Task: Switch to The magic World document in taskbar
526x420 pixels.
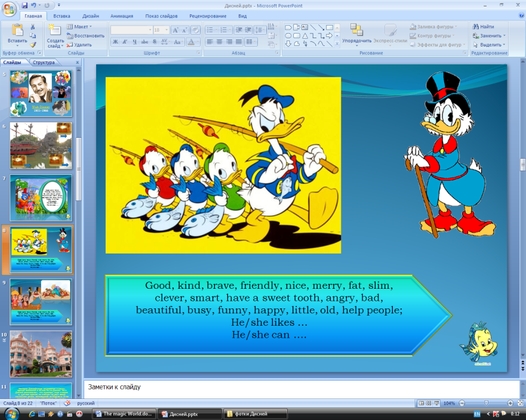Action: tap(124, 414)
